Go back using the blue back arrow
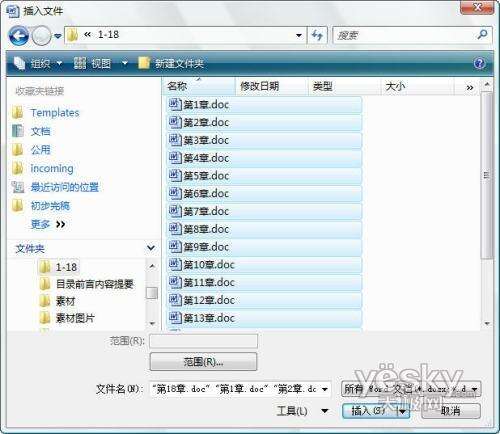The height and width of the screenshot is (434, 500). [x=18, y=36]
